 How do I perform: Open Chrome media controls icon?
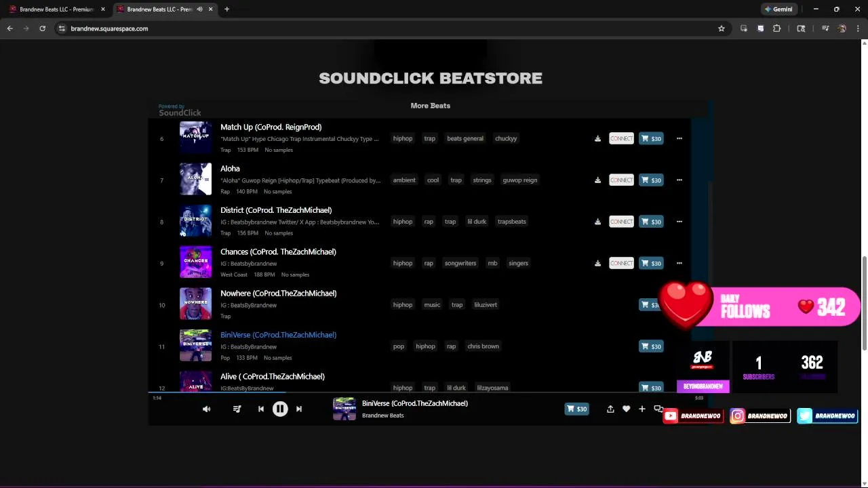pos(825,28)
